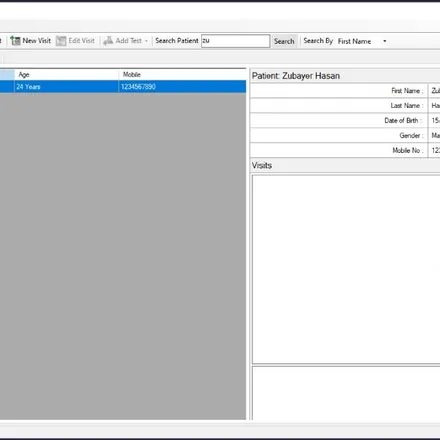Click the Visits section header
Screen dimensions: 440x440
(262, 165)
